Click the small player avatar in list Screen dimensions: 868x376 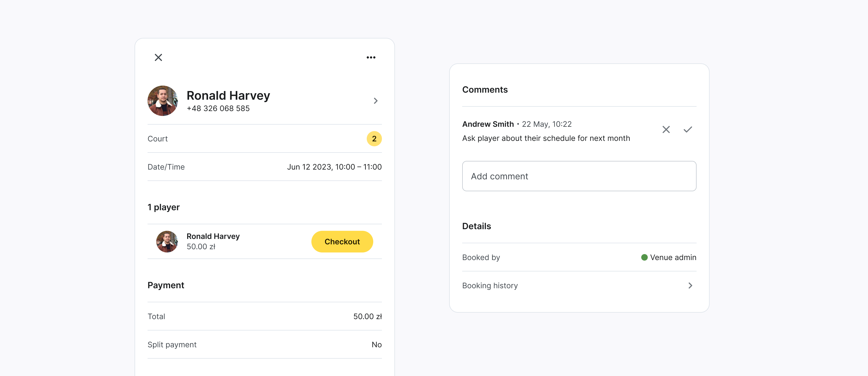(167, 241)
